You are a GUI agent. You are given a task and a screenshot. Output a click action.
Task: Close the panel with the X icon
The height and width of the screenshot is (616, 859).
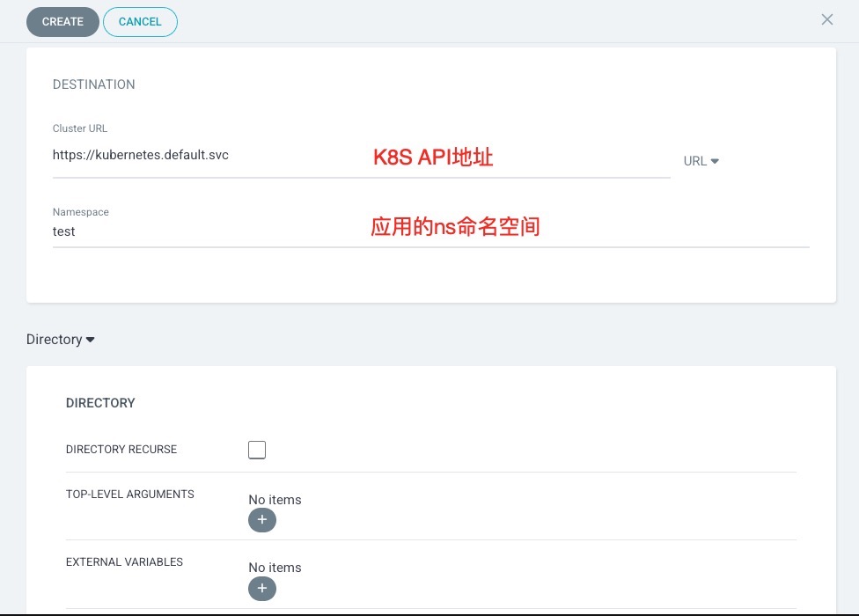(x=826, y=19)
